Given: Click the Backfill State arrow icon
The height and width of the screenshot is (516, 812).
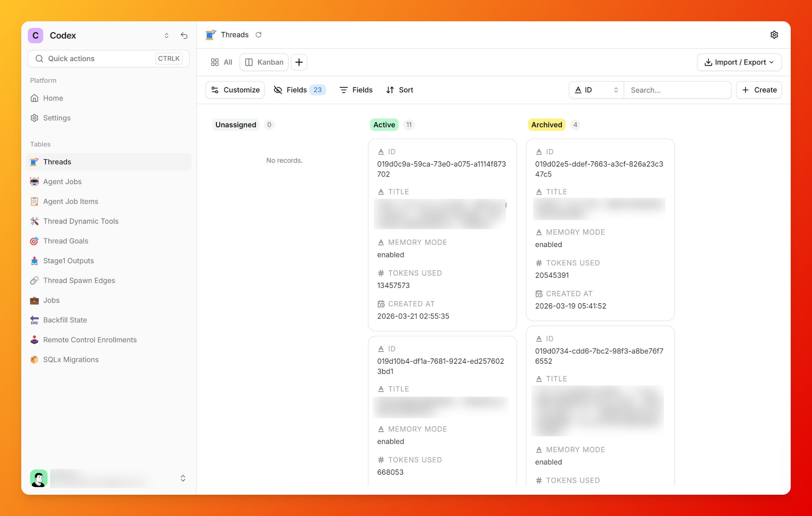Looking at the screenshot, I should pos(35,320).
